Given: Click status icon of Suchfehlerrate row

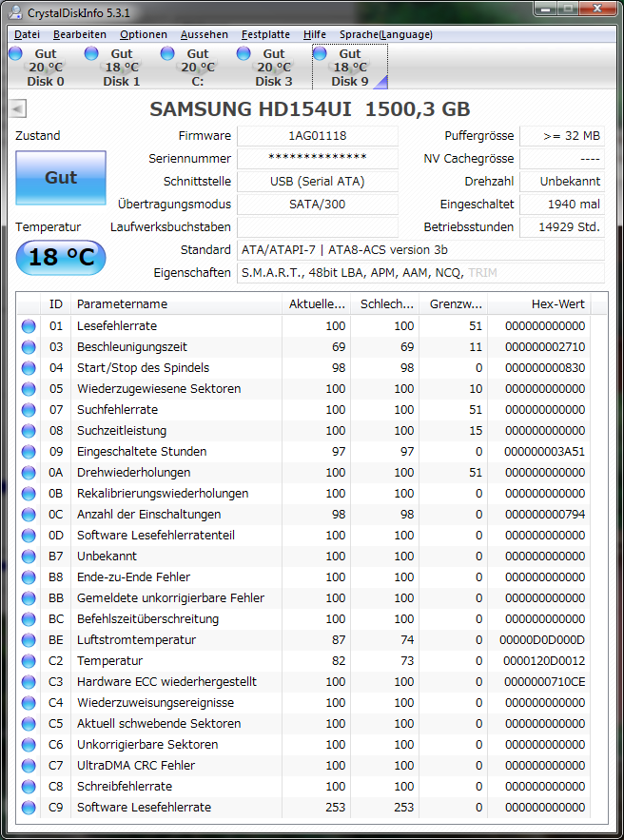Looking at the screenshot, I should tap(29, 410).
